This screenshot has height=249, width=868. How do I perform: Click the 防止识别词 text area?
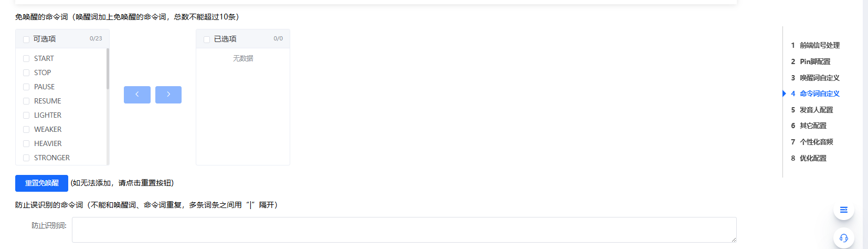[404, 230]
